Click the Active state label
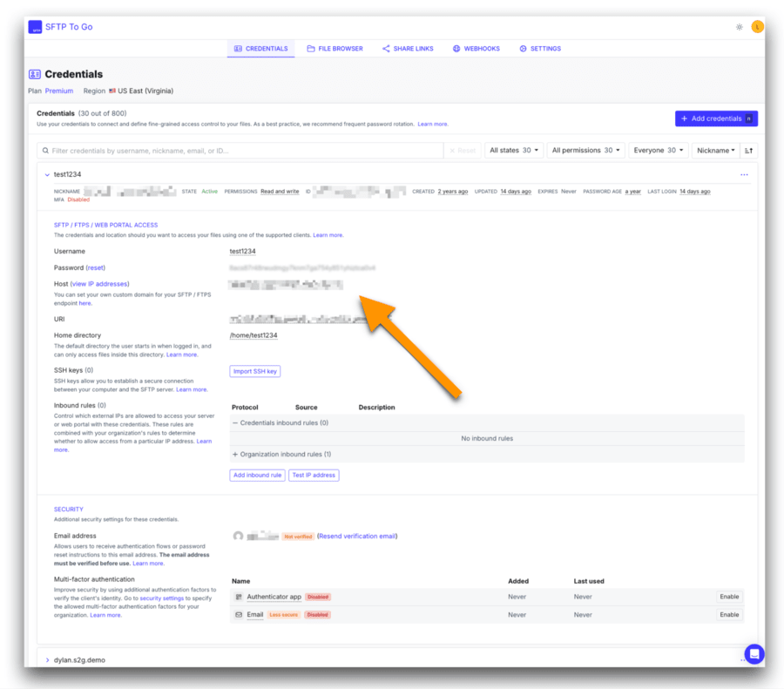The width and height of the screenshot is (784, 689). pyautogui.click(x=209, y=192)
